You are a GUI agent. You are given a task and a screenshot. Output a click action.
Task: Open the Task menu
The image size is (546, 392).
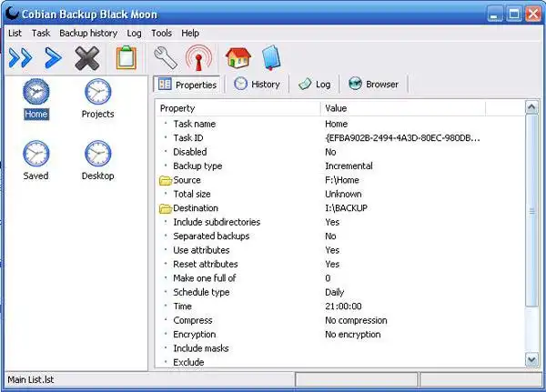click(41, 33)
